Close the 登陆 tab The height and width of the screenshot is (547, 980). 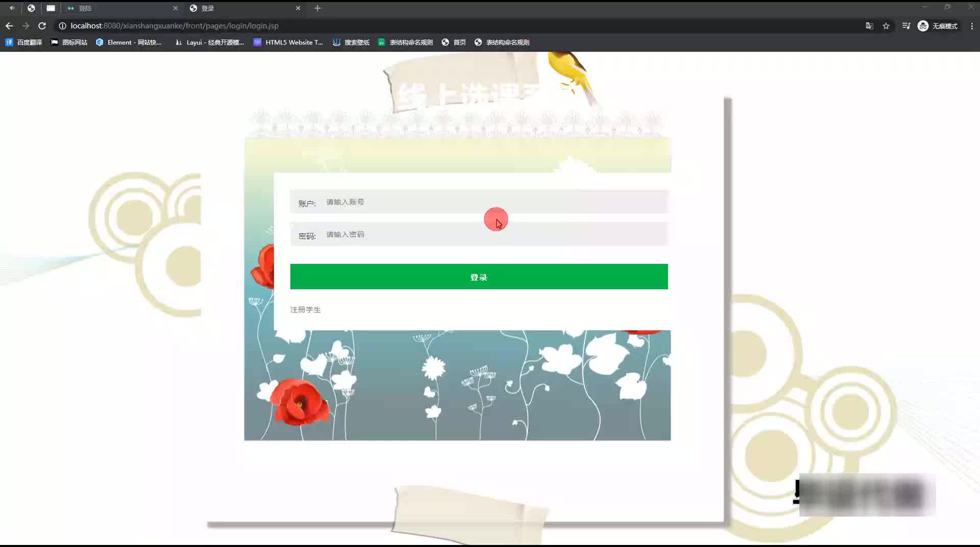point(175,8)
